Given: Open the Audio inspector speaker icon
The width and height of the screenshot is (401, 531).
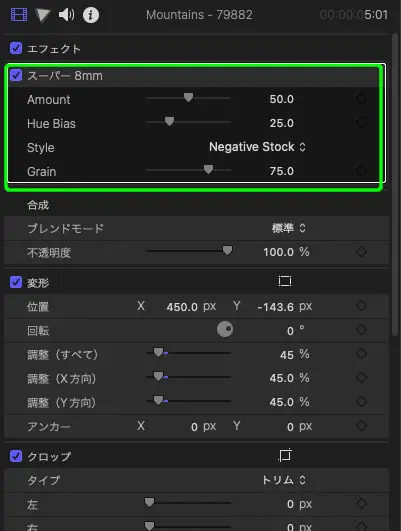Looking at the screenshot, I should click(x=66, y=15).
